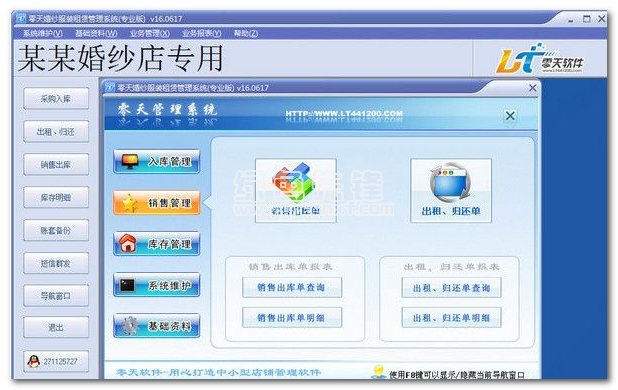Click the 销售出库单报表 group label
The height and width of the screenshot is (390, 618).
[290, 267]
